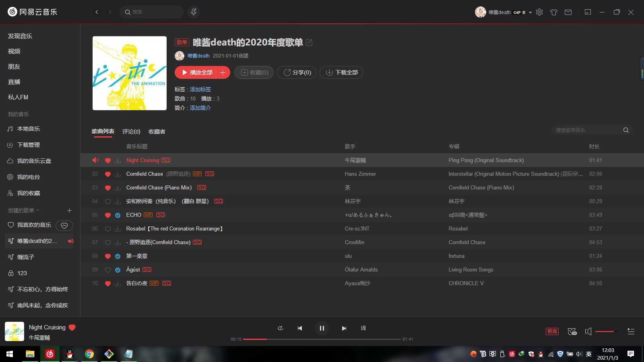The height and width of the screenshot is (362, 644).
Task: Click downloaded checkmark for ECHO
Action: point(118,215)
